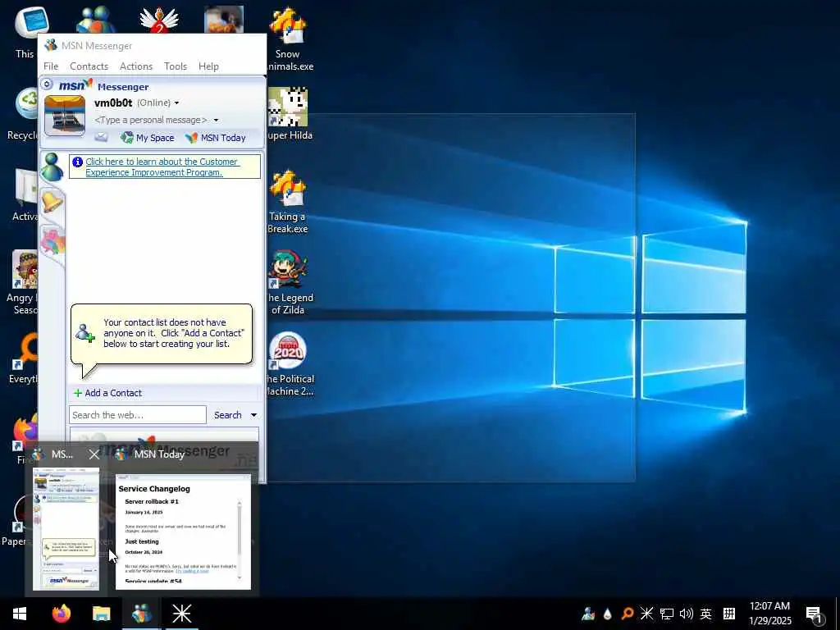Open the Customer Experience Improvement Program link

pos(162,167)
